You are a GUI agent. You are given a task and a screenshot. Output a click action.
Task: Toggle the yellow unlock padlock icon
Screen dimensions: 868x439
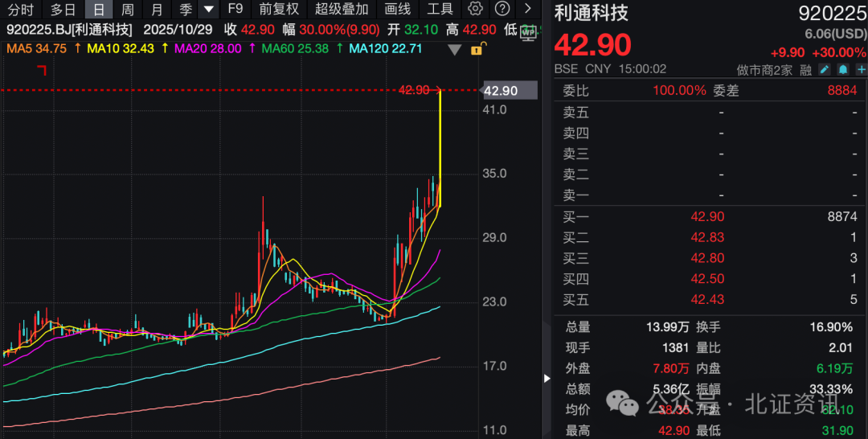(477, 49)
